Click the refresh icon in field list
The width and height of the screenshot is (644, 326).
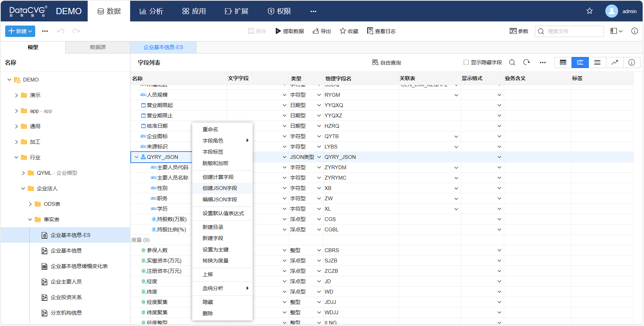tap(526, 63)
